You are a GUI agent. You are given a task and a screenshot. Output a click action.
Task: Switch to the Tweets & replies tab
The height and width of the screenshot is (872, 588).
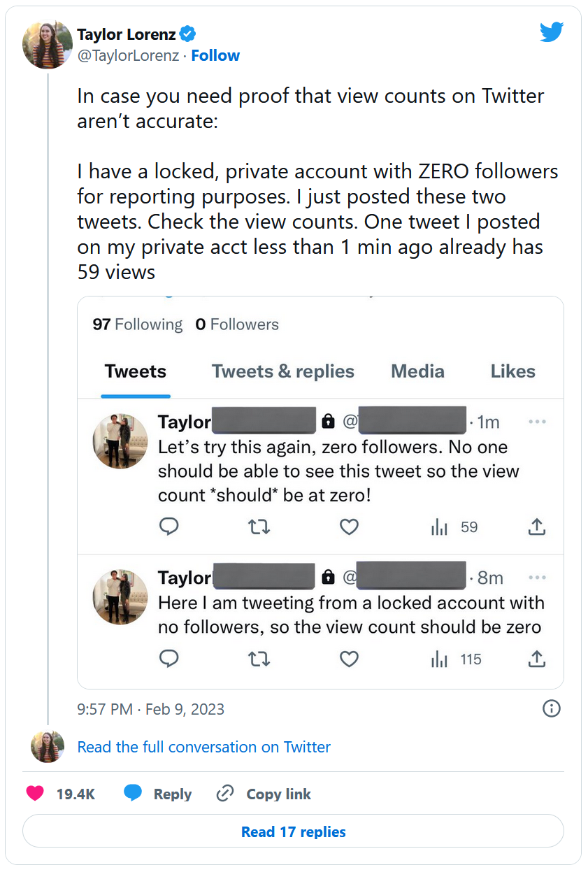[283, 371]
